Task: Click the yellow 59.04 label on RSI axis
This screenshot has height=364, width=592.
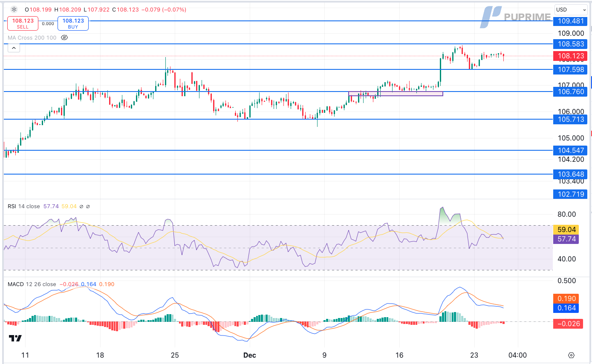Action: coord(566,229)
